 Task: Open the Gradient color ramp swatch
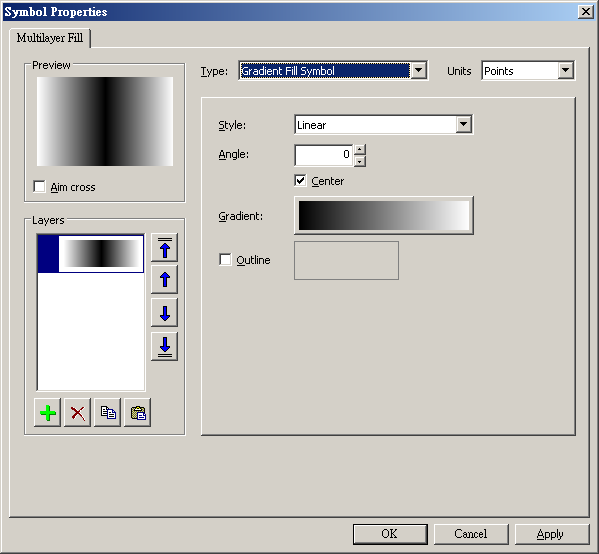pyautogui.click(x=384, y=215)
